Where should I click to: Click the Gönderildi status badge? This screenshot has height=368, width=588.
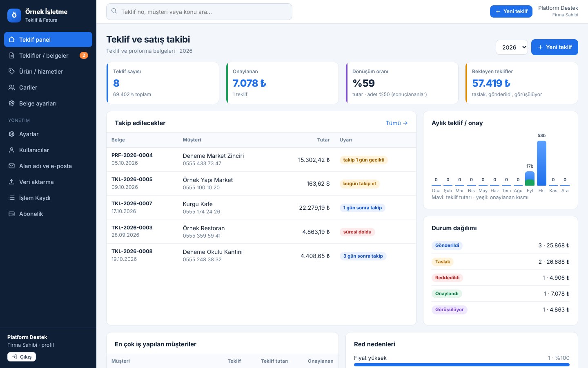[447, 246]
